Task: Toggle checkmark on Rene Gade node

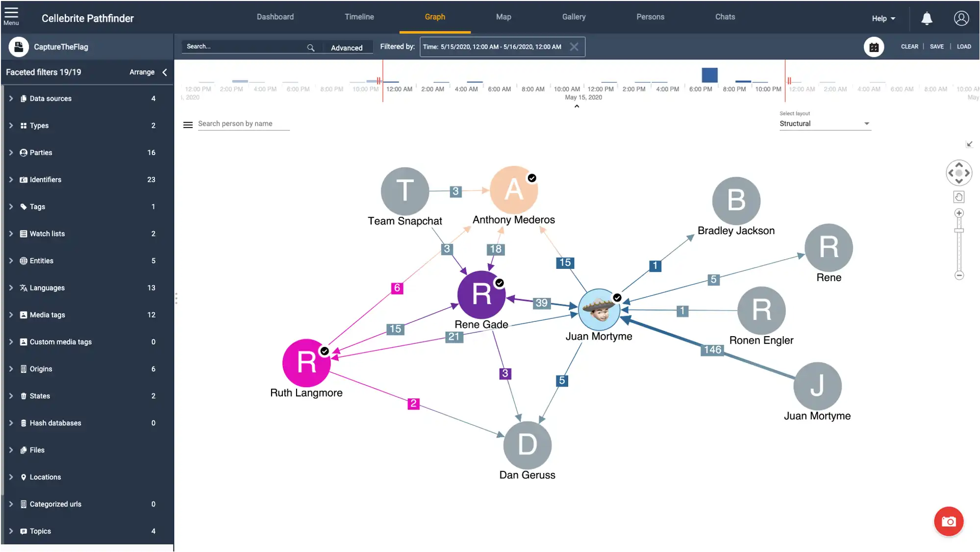Action: (x=500, y=283)
